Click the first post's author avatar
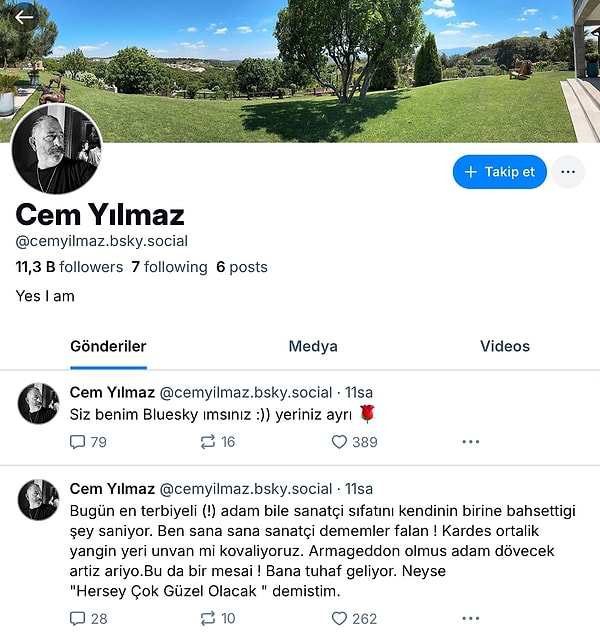600x637 pixels. [x=39, y=404]
